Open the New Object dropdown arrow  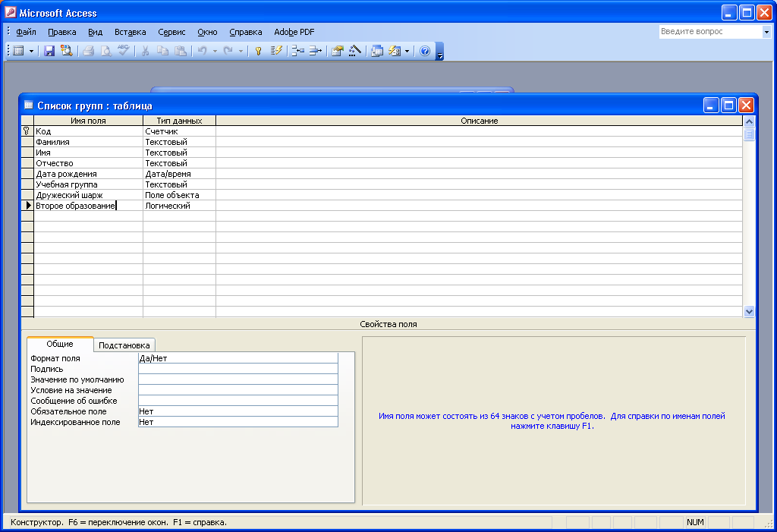[x=407, y=51]
